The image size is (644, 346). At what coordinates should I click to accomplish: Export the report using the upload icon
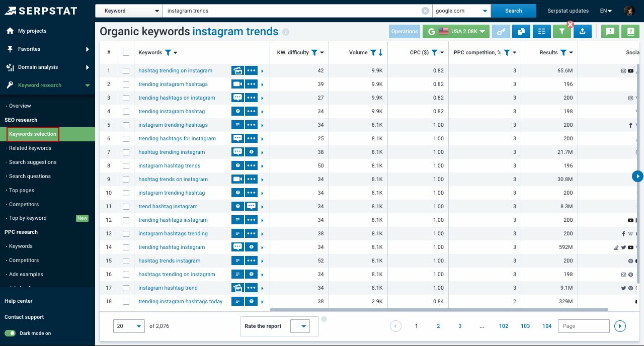583,31
